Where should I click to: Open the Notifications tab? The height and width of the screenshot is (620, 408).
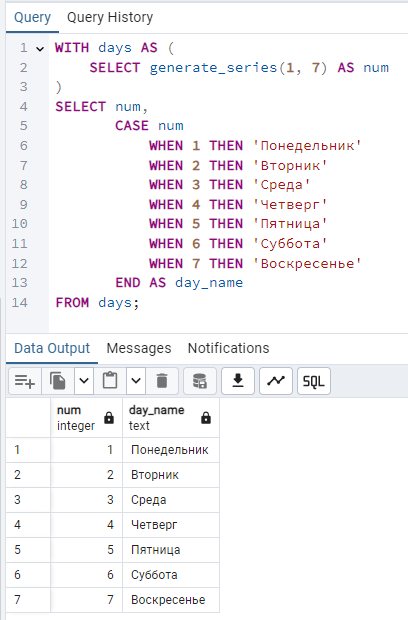[229, 348]
